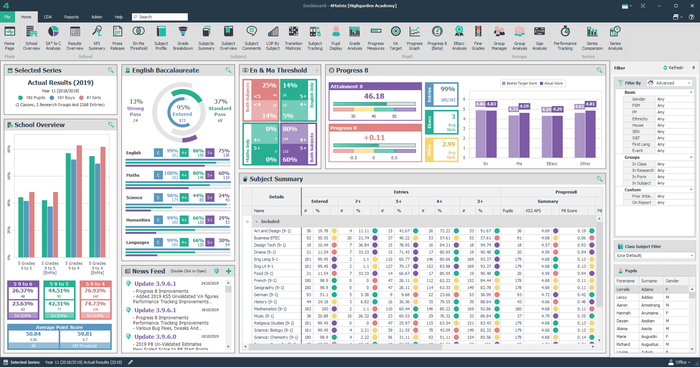This screenshot has height=368, width=700.
Task: Open the Subject Profile tool
Action: 161,38
